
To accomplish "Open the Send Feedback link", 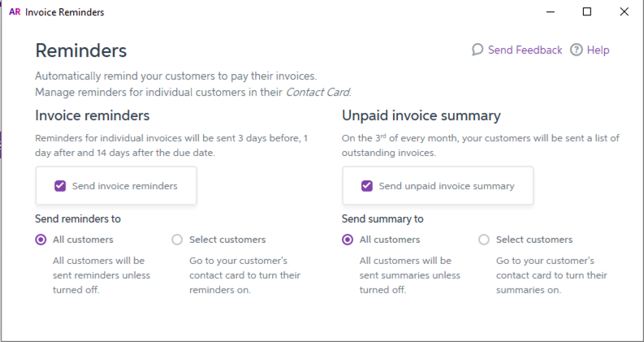I will tap(525, 50).
